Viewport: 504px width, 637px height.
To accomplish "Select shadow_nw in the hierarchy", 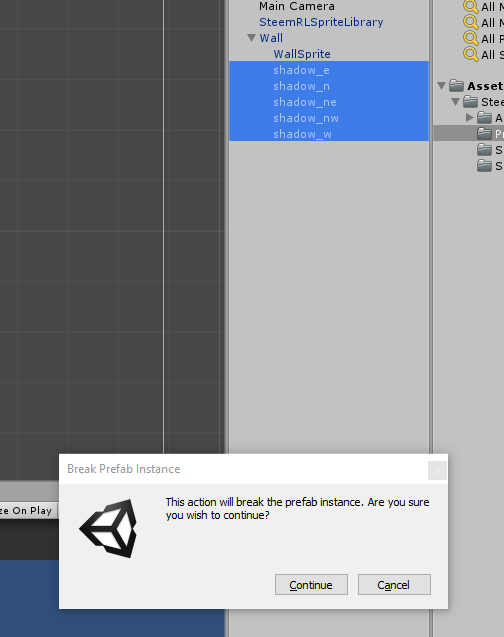I will [x=329, y=118].
